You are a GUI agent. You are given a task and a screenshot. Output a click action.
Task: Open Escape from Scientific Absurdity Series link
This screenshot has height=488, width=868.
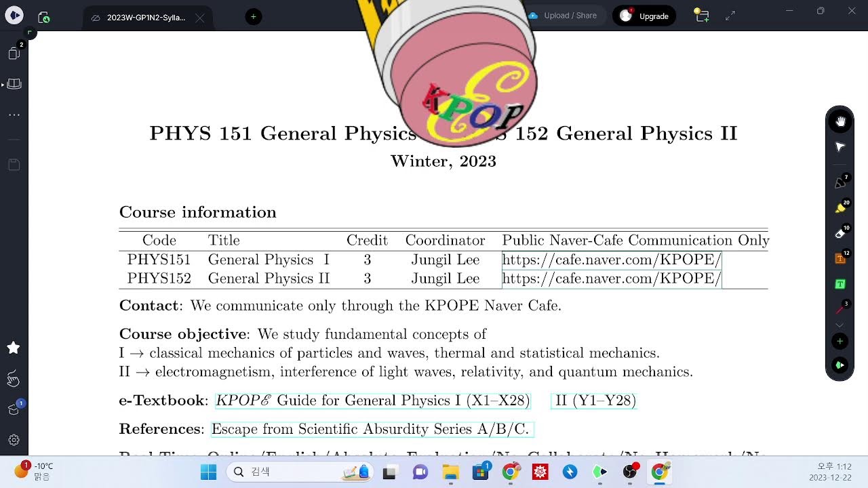coord(371,429)
